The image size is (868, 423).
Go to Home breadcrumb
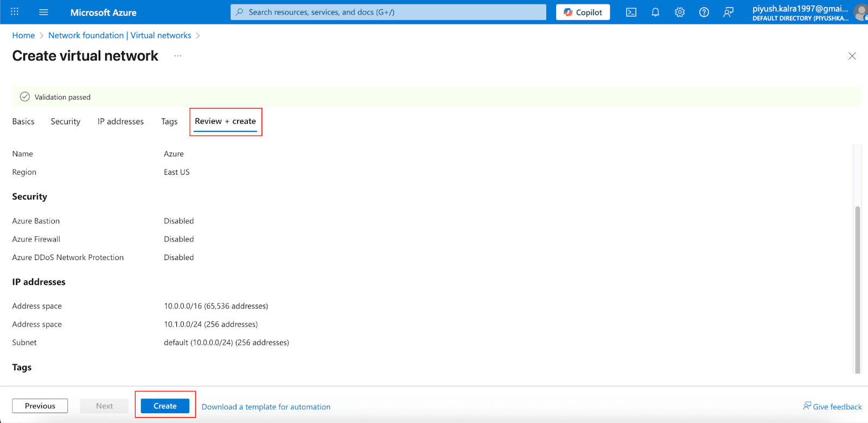(23, 35)
